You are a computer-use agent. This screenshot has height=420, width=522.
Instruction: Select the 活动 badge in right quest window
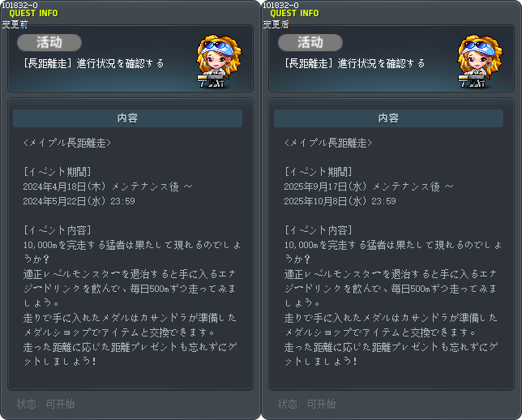coord(310,43)
